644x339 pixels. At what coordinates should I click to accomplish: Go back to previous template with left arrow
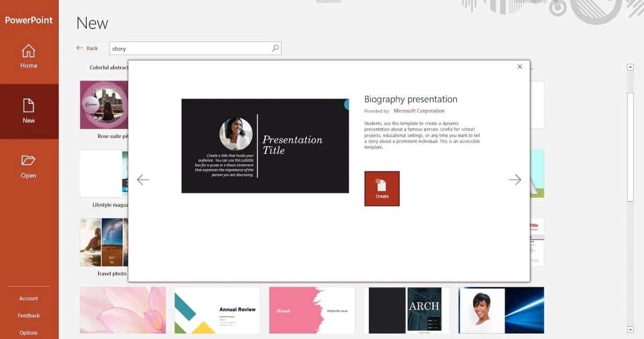143,180
